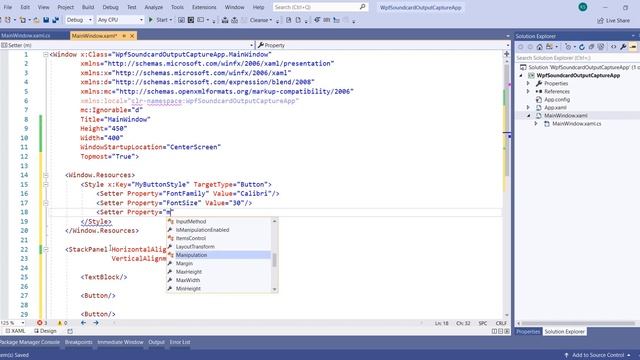The width and height of the screenshot is (640, 360).
Task: Save the current file with the floppy disk icon
Action: tap(46, 20)
